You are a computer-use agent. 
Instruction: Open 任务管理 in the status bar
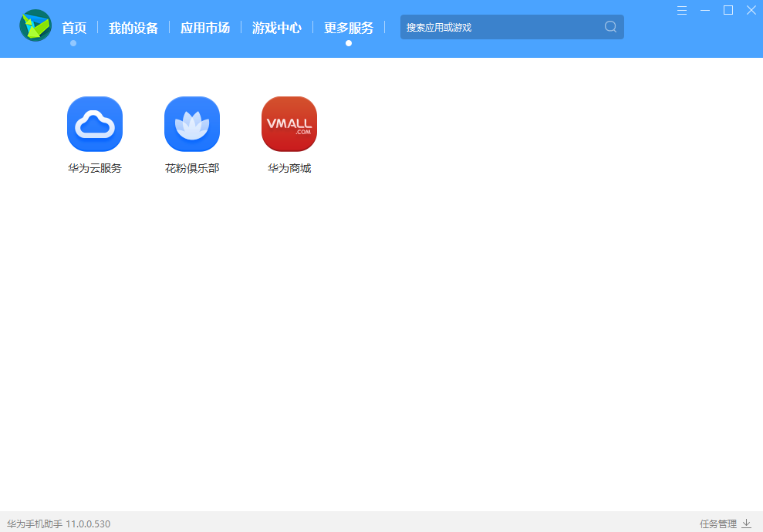click(718, 524)
